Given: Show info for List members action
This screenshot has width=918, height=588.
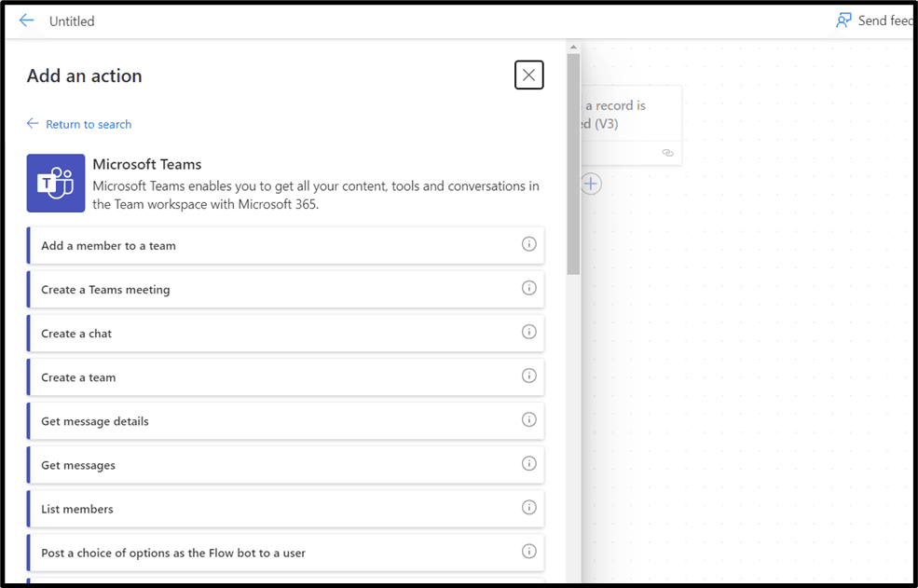Looking at the screenshot, I should point(528,508).
